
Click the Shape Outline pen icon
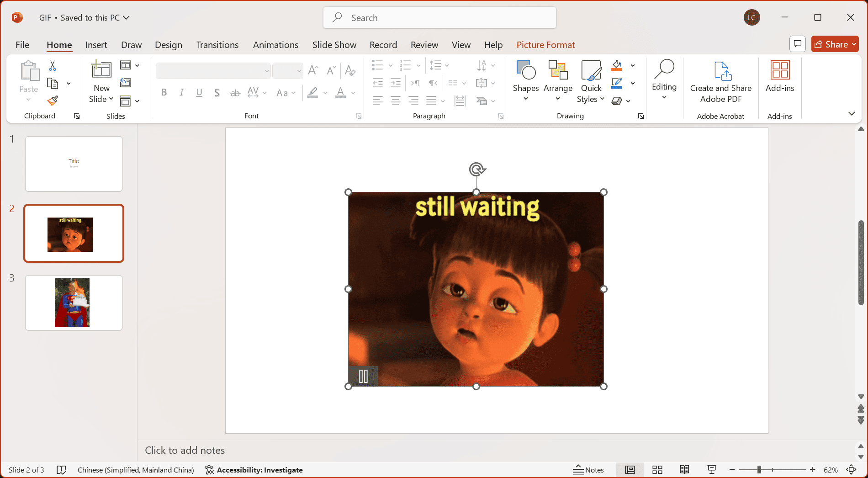click(x=617, y=83)
